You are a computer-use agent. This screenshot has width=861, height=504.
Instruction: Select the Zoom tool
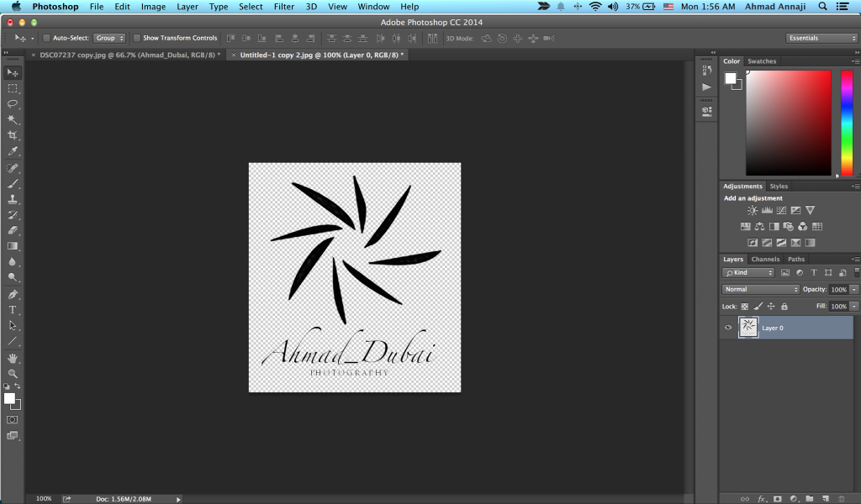click(13, 374)
